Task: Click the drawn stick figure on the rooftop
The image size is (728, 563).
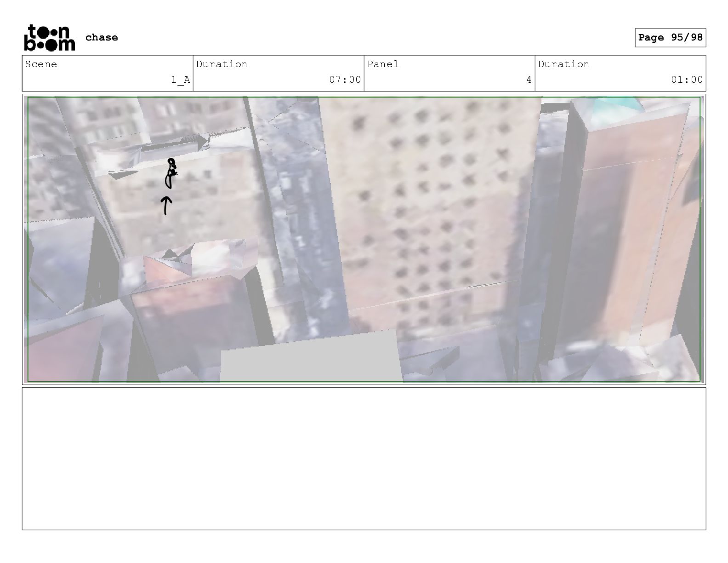Action: point(171,173)
